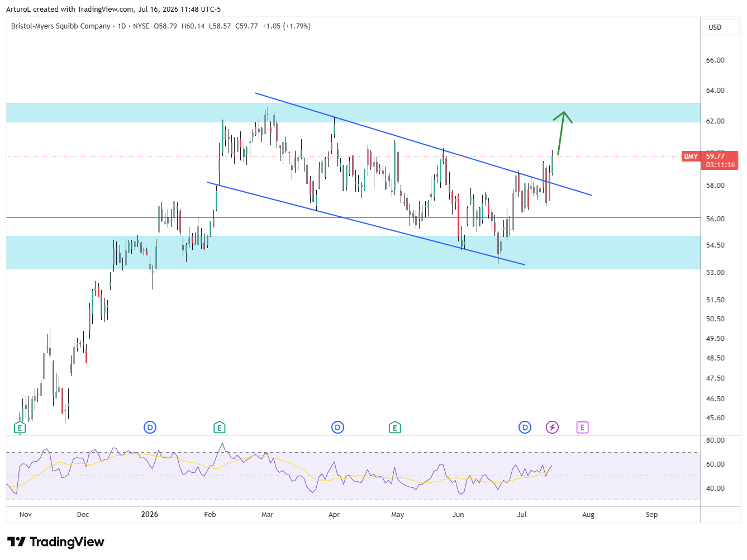This screenshot has width=747, height=560.
Task: Click the Sep label on time axis
Action: click(x=651, y=514)
